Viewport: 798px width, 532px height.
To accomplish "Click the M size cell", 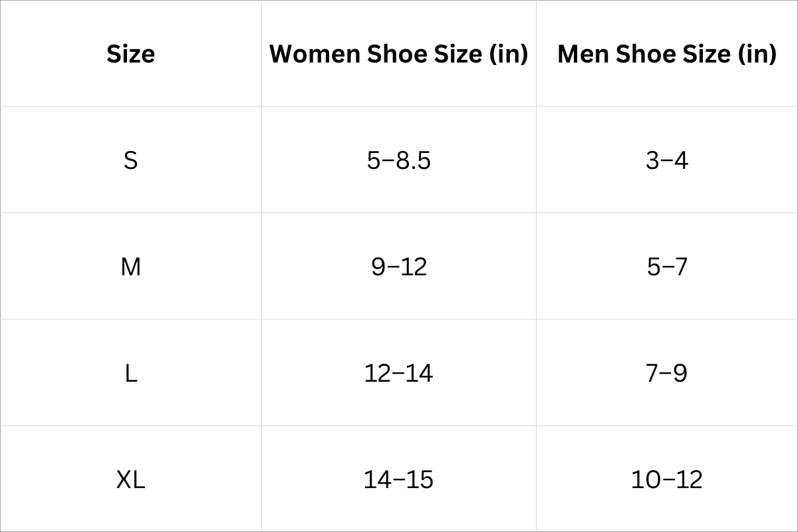I will [x=130, y=267].
